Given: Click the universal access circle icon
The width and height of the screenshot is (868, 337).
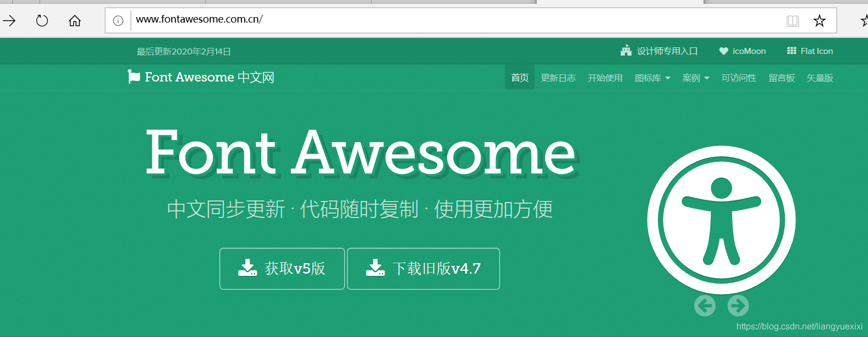Looking at the screenshot, I should (721, 220).
